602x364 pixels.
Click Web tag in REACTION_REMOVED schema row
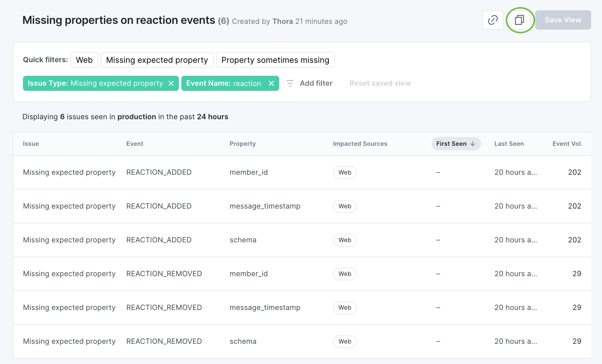click(x=345, y=341)
